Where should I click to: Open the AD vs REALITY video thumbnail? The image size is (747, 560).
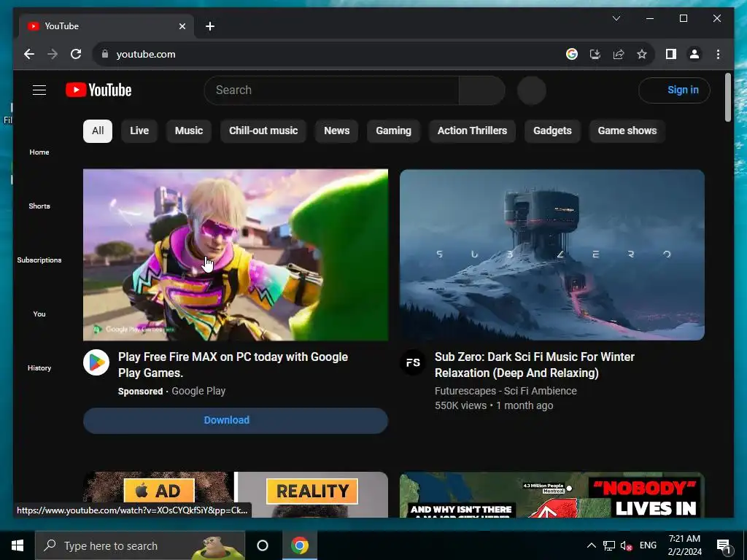pos(236,495)
